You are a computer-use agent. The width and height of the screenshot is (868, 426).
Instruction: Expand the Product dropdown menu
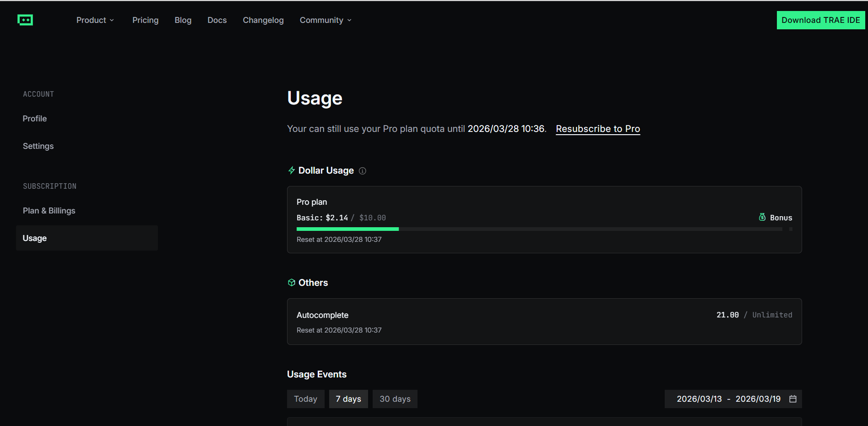click(95, 20)
